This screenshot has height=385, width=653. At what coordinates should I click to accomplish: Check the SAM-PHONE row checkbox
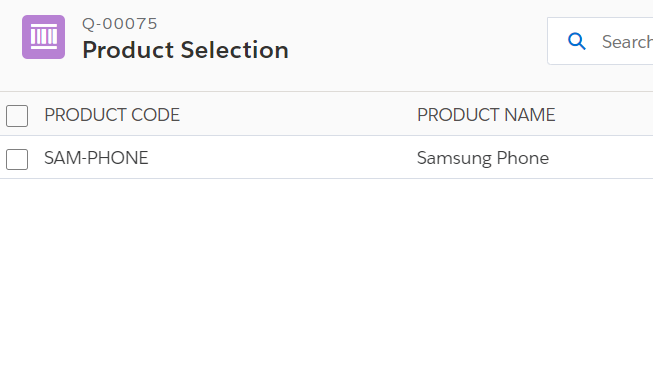coord(17,159)
